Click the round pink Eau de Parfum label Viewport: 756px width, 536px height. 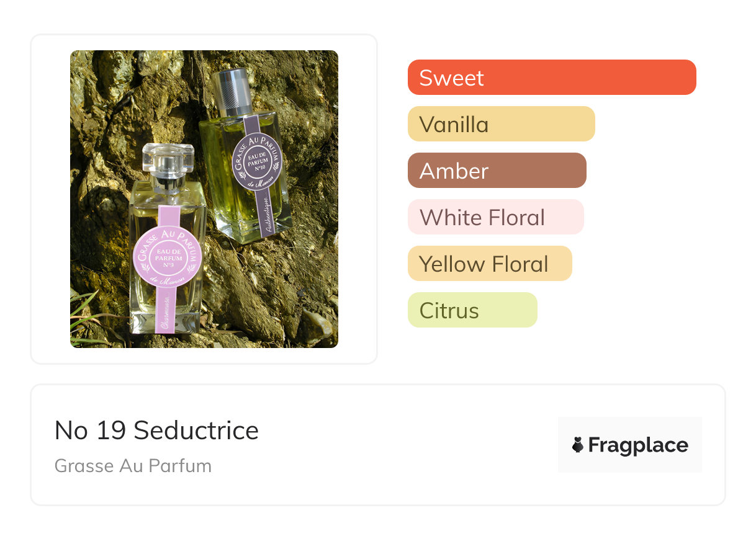pyautogui.click(x=168, y=256)
